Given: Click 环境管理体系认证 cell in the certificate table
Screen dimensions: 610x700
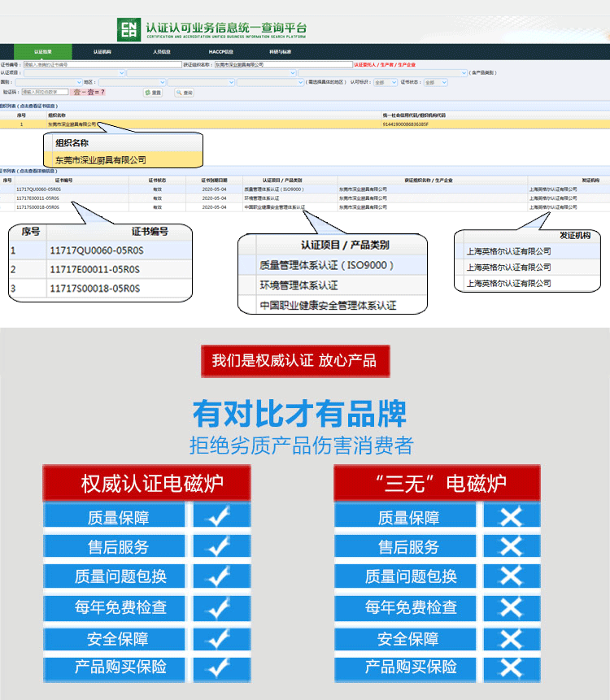Looking at the screenshot, I should (x=262, y=198).
